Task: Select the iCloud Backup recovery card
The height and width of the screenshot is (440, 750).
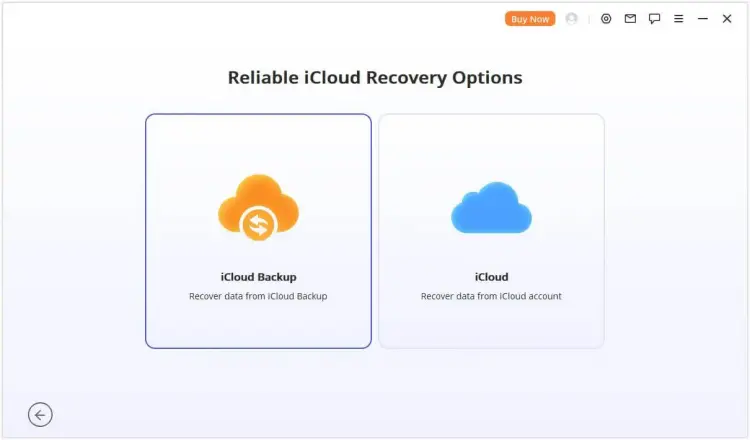Action: pyautogui.click(x=258, y=231)
